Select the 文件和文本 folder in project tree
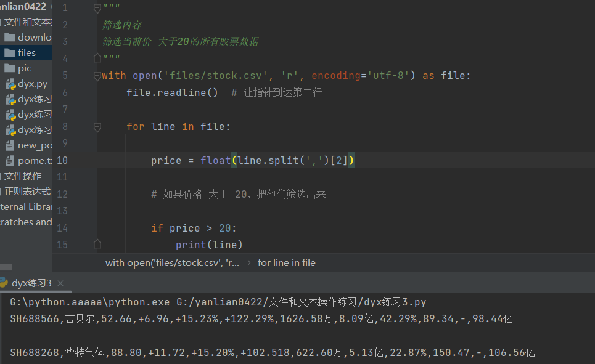This screenshot has height=364, width=595. pos(27,22)
